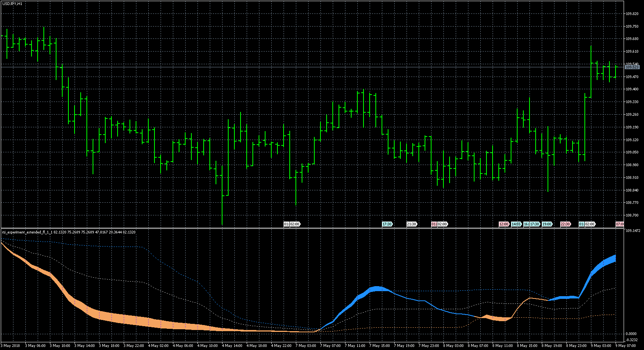Select the 109.1472 indicator scale value
This screenshot has width=644, height=350.
pyautogui.click(x=633, y=231)
